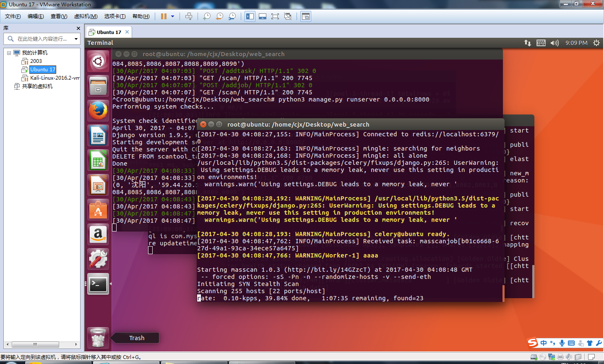Toggle the library sidebar view
Image resolution: width=604 pixels, height=364 pixels.
click(250, 16)
